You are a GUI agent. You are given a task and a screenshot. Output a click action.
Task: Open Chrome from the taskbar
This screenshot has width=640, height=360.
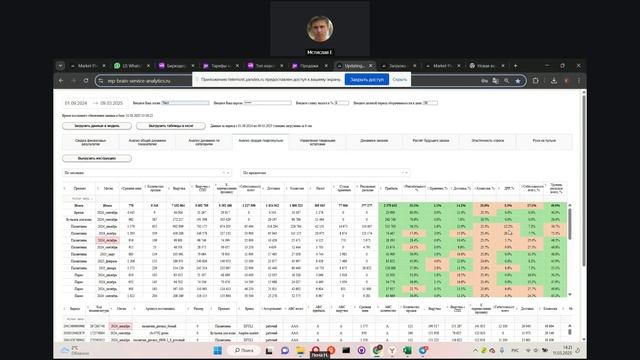tap(377, 351)
